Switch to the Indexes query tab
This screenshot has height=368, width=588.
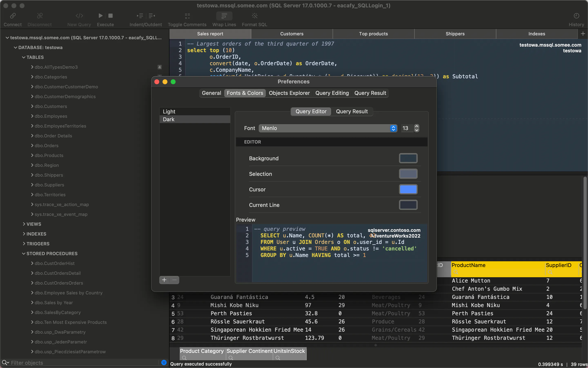tap(537, 34)
